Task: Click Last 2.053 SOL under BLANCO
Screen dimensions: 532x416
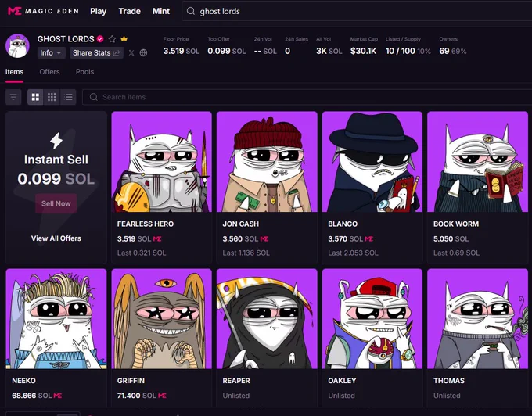Action: point(353,253)
